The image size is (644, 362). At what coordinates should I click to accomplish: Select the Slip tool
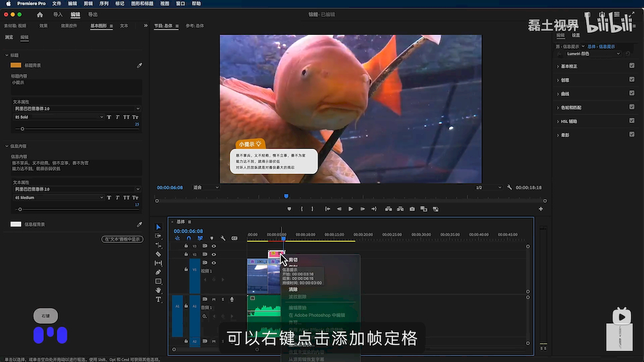[x=158, y=263]
